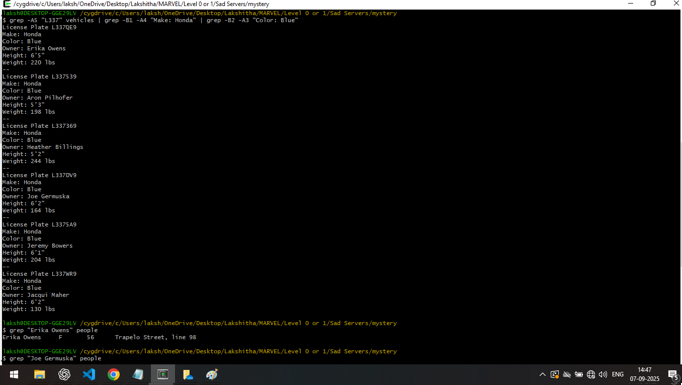Click the line "License Plate L337QE9"
This screenshot has width=682, height=385.
click(x=39, y=27)
